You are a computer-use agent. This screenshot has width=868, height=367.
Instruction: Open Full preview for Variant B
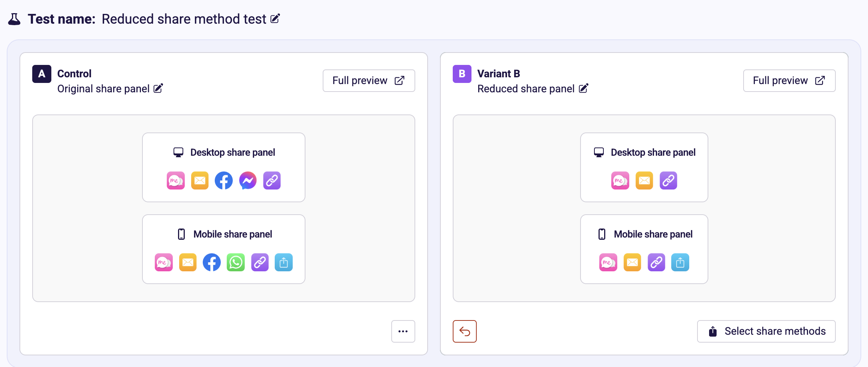pyautogui.click(x=789, y=80)
